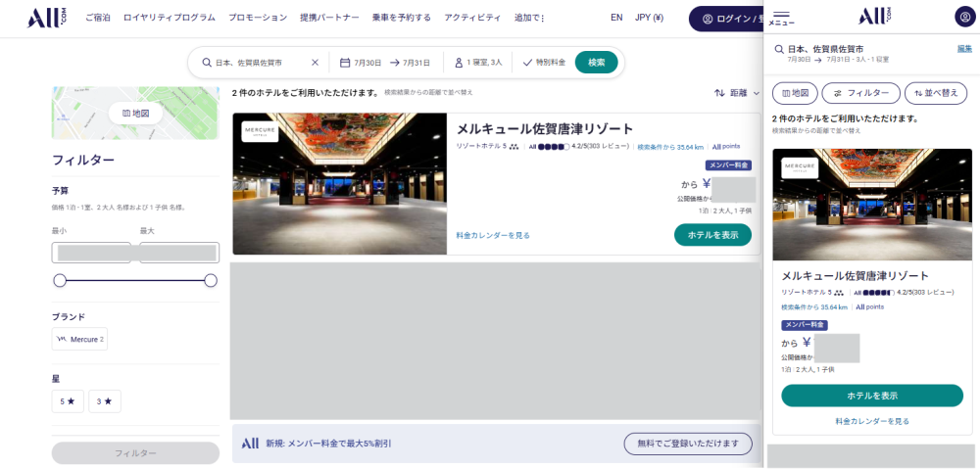This screenshot has width=980, height=469.
Task: Click the 最大 maximum price input
Action: pyautogui.click(x=179, y=253)
